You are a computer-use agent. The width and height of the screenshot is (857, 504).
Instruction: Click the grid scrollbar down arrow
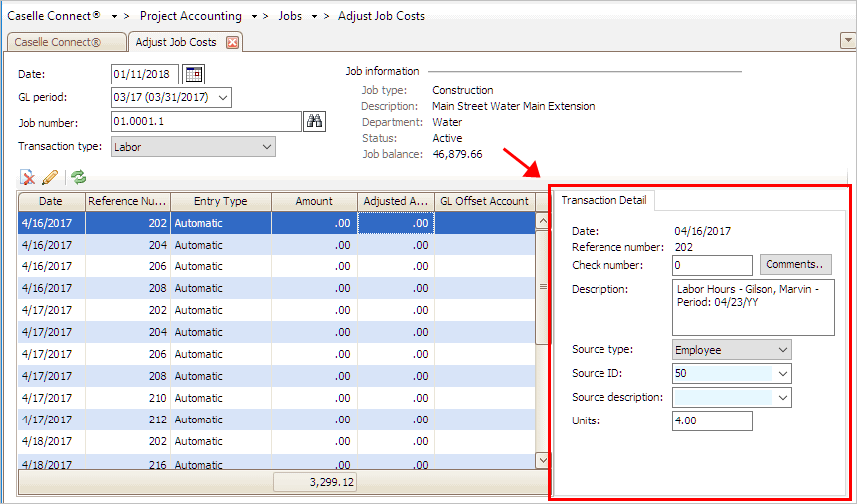click(x=542, y=460)
